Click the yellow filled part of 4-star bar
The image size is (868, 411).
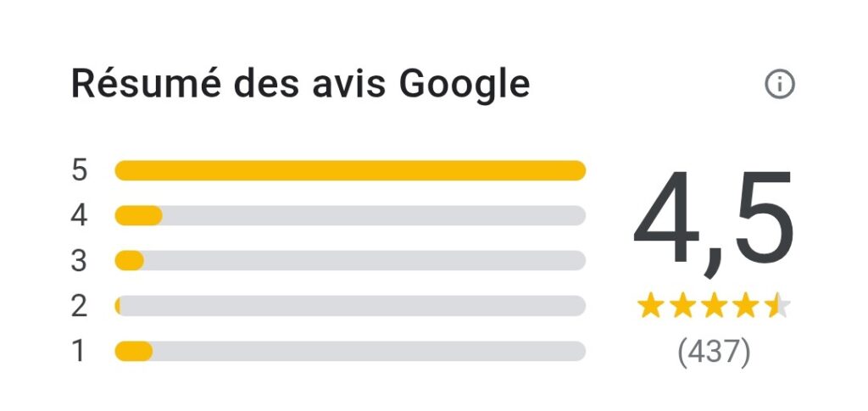click(x=138, y=215)
